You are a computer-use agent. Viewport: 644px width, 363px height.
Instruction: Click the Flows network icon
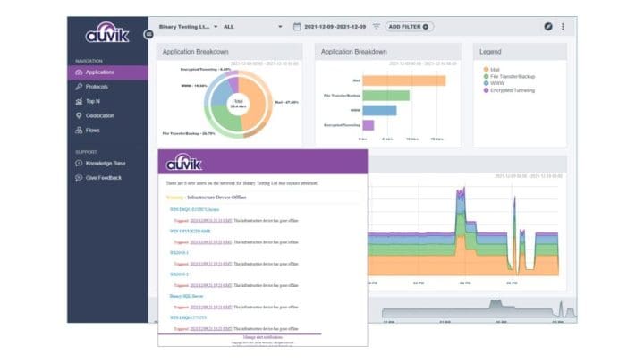pos(79,131)
